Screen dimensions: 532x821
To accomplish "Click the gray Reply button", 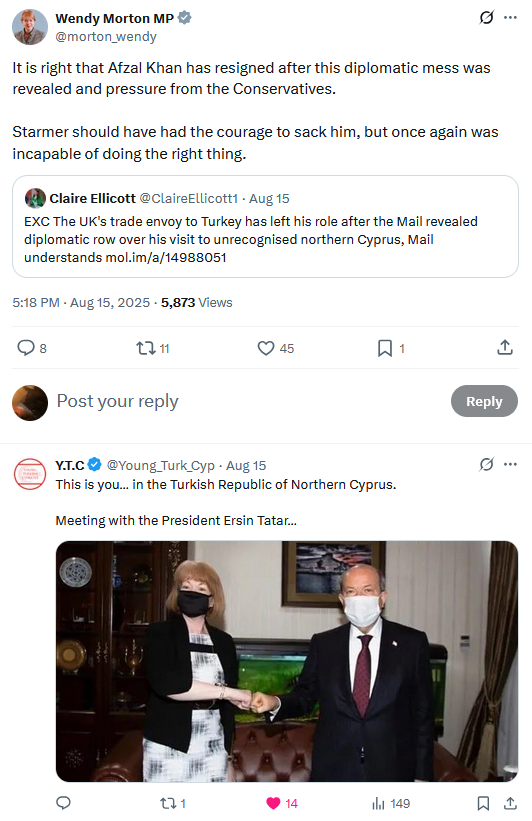I will coord(484,401).
